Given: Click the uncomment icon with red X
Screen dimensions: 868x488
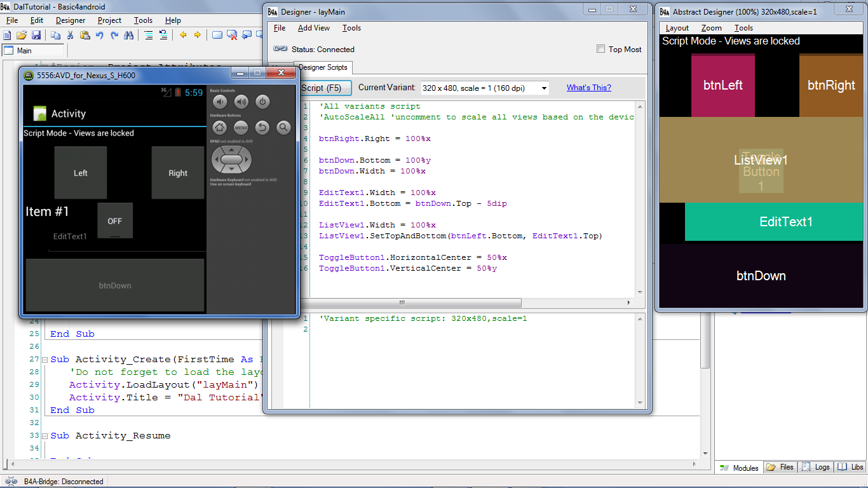Looking at the screenshot, I should point(232,35).
